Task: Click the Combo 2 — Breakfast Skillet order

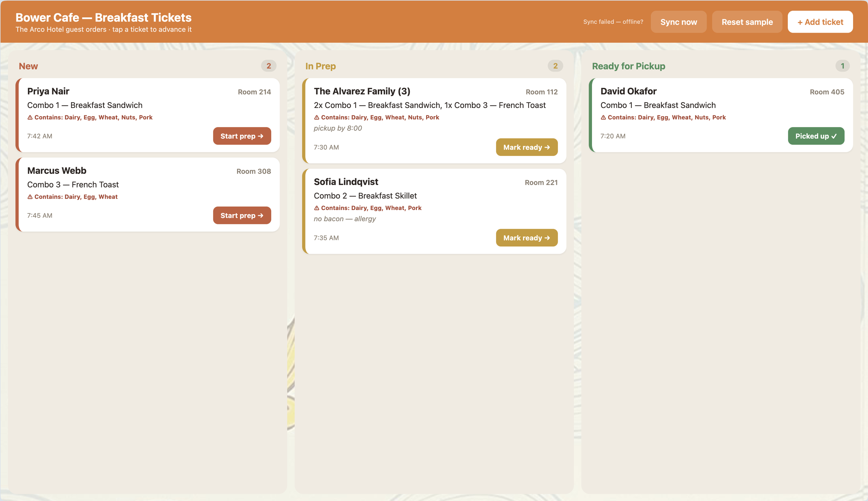Action: pos(365,196)
